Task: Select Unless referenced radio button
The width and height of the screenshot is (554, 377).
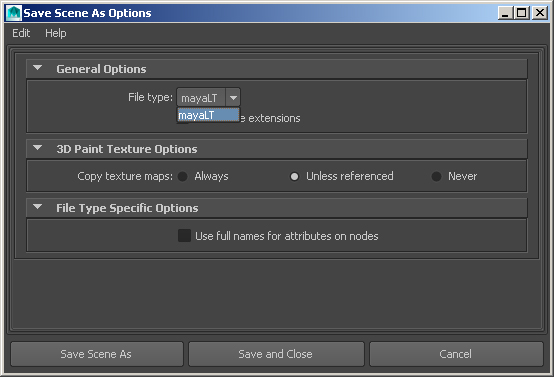Action: [x=294, y=176]
